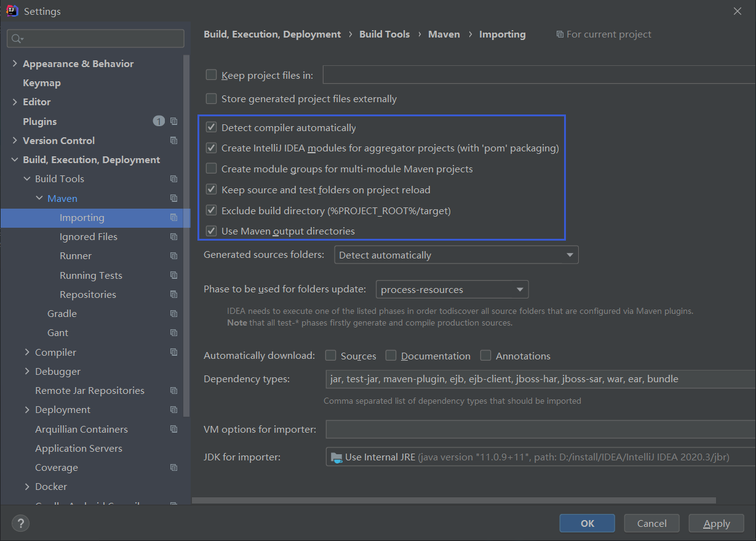Open Phase for folders update dropdown
Screen dimensions: 756x541
452,289
